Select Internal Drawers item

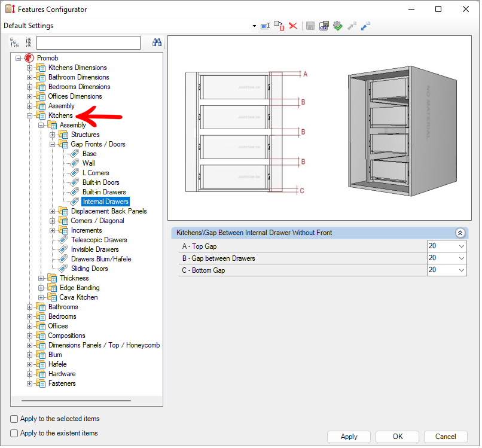(x=105, y=202)
